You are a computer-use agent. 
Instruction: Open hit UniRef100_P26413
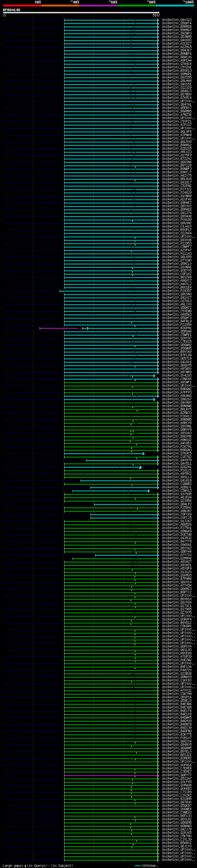(177, 416)
